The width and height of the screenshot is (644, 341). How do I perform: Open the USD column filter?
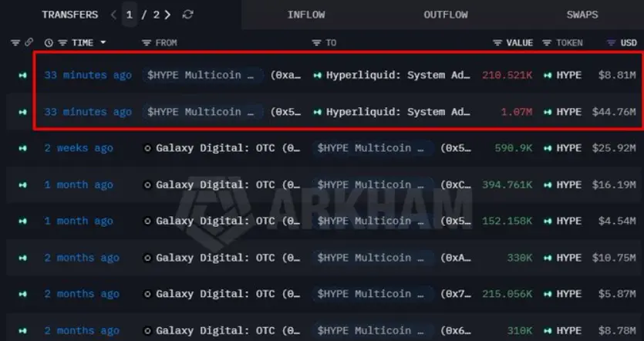click(611, 42)
